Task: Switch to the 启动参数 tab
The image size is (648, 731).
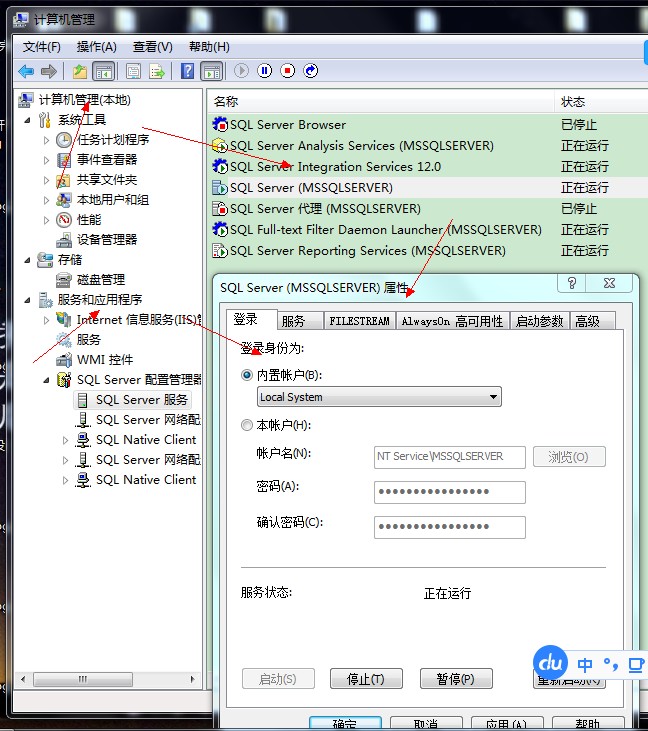Action: pos(539,321)
